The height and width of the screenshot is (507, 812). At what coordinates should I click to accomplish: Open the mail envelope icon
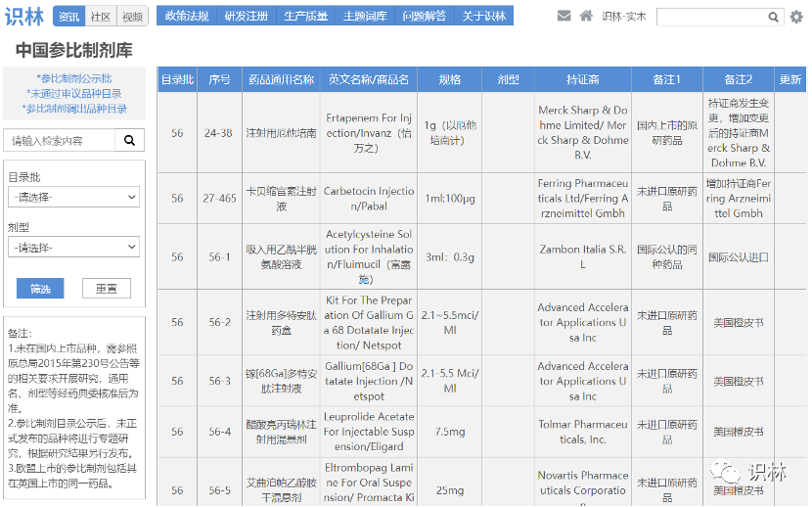pyautogui.click(x=564, y=16)
